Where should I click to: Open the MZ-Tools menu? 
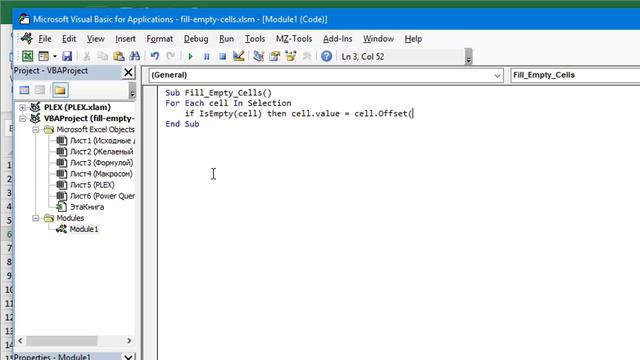tap(294, 39)
